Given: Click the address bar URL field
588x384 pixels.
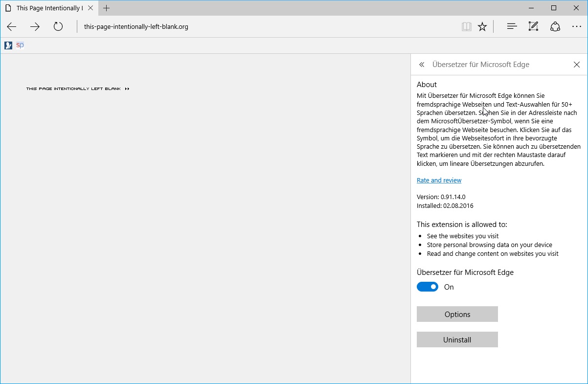Looking at the screenshot, I should (x=269, y=27).
